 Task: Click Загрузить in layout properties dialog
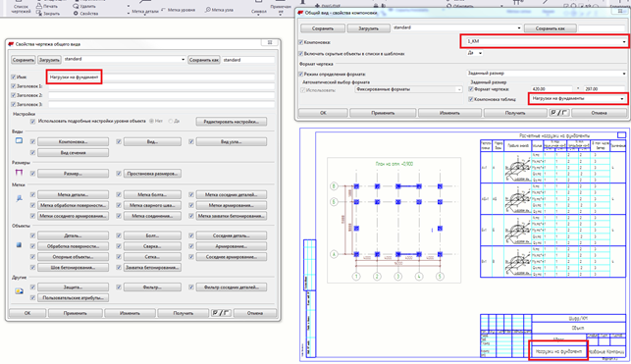368,28
